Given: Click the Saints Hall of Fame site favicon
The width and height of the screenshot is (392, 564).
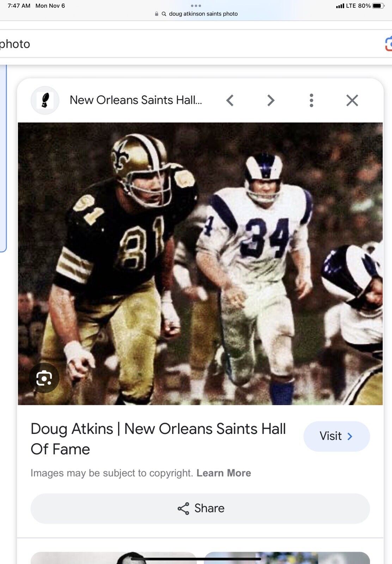Looking at the screenshot, I should tap(45, 100).
